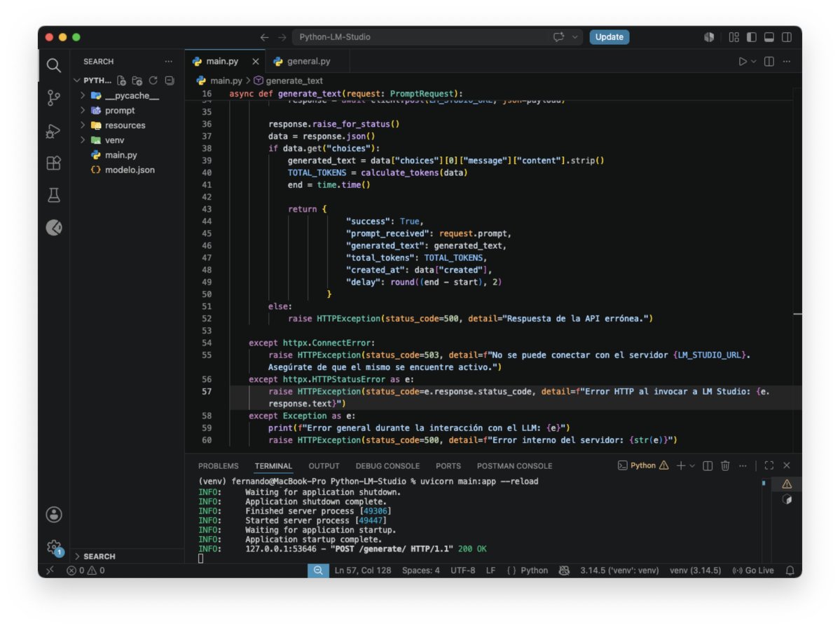This screenshot has width=840, height=628.
Task: Open the Search view in activity bar
Action: (53, 65)
